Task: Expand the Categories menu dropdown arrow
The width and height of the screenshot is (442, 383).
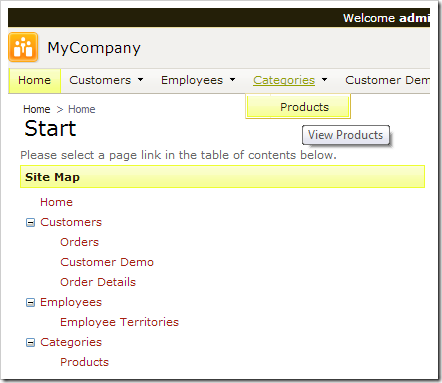Action: [x=324, y=80]
